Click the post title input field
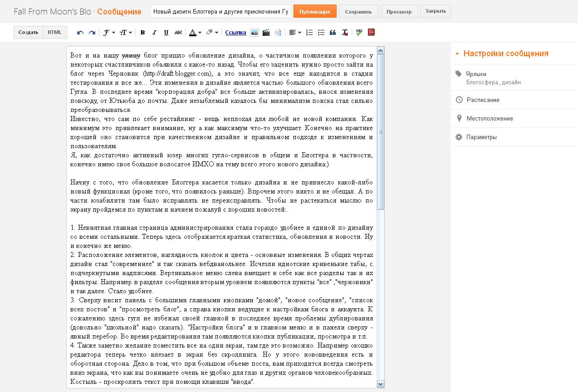Image resolution: width=578 pixels, height=392 pixels. (x=221, y=11)
